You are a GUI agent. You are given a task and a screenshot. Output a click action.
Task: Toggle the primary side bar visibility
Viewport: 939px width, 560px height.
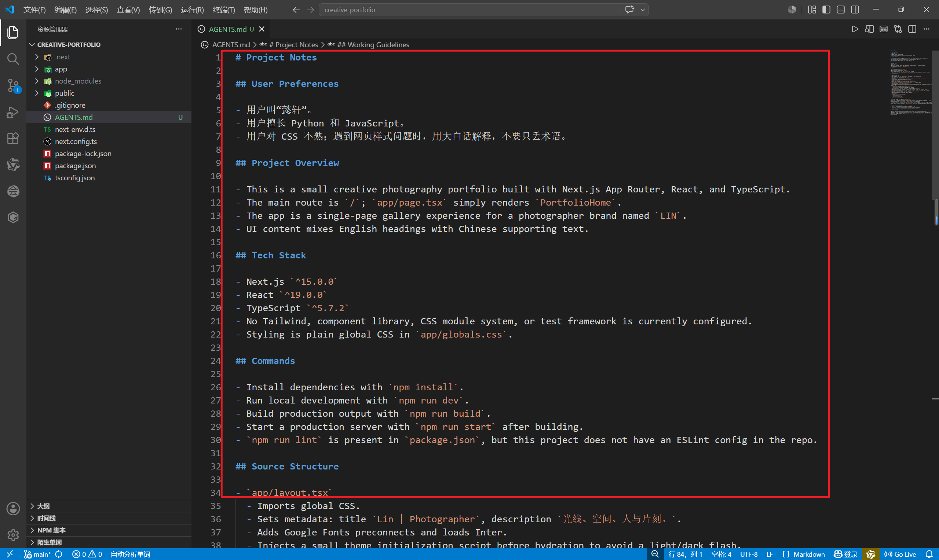826,10
